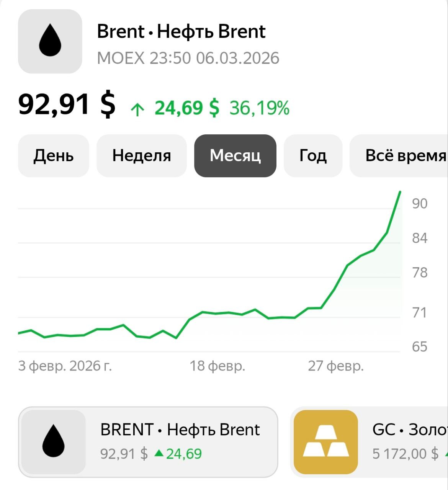The width and height of the screenshot is (448, 490).
Task: Click the Brent oil drop icon in header
Action: click(x=50, y=41)
